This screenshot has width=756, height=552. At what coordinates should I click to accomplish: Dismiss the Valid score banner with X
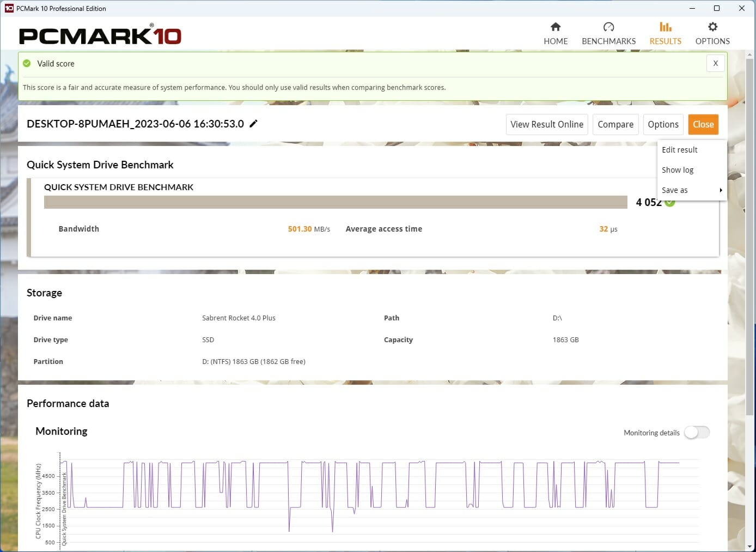[x=715, y=63]
